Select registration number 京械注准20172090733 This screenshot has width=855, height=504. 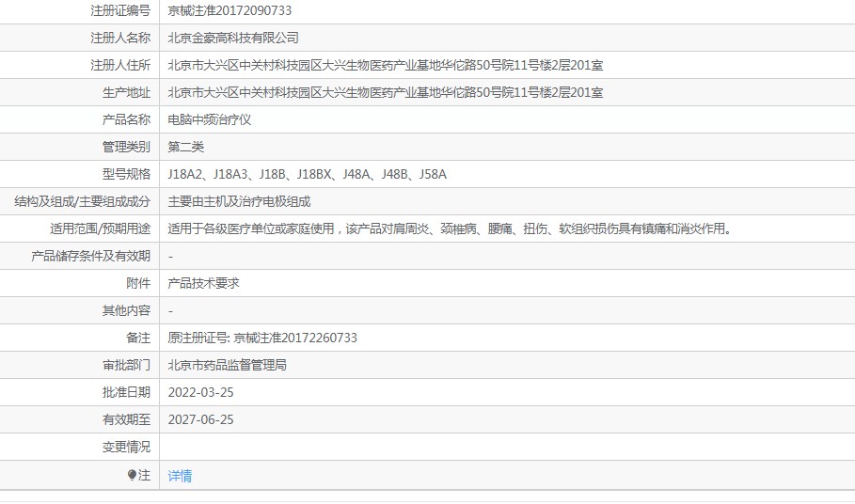click(230, 10)
